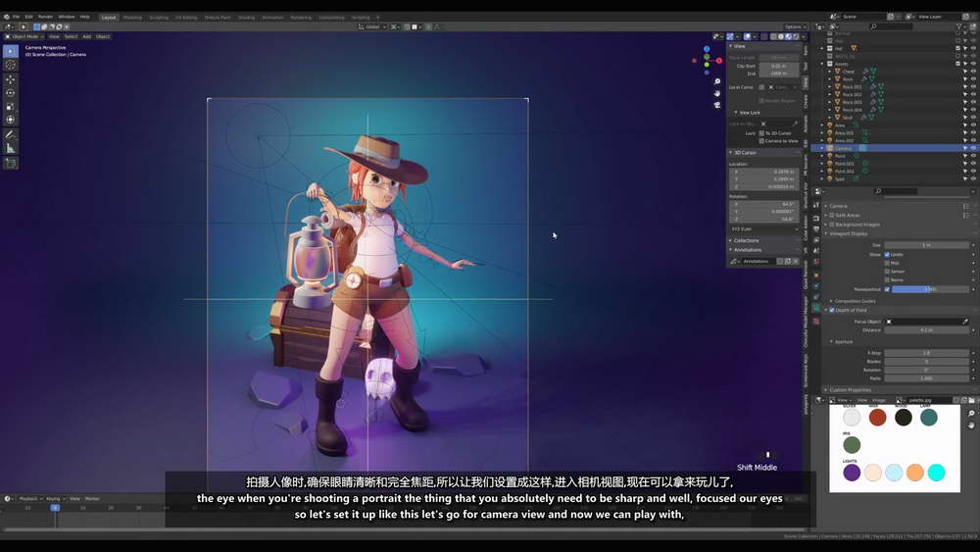Hide the Spot light via eye icon
The image size is (980, 552).
[x=973, y=178]
